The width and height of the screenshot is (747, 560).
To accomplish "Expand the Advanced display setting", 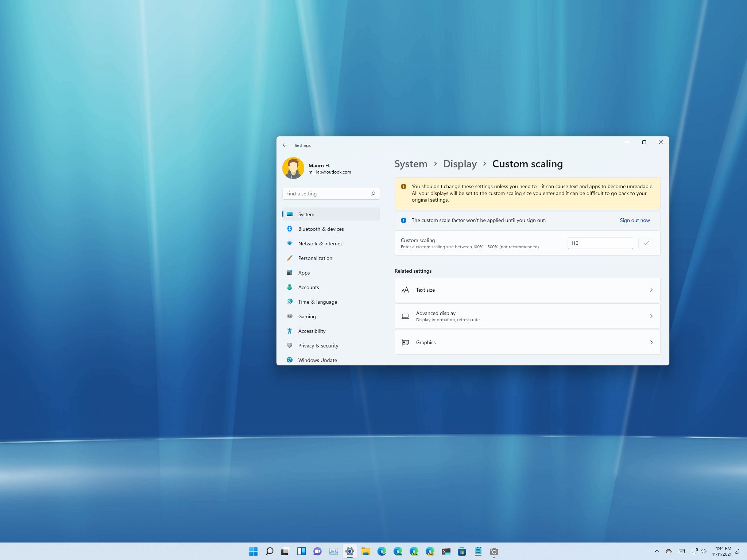I will pyautogui.click(x=652, y=316).
